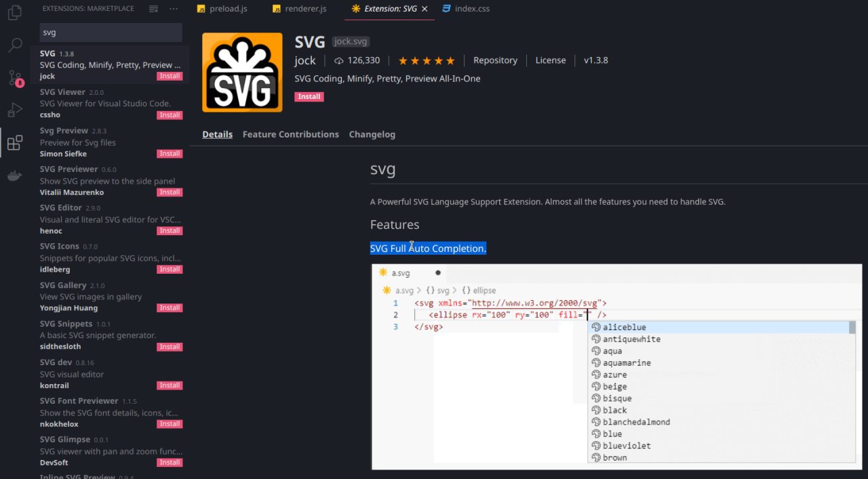Click the large SVG extension logo

pos(242,72)
